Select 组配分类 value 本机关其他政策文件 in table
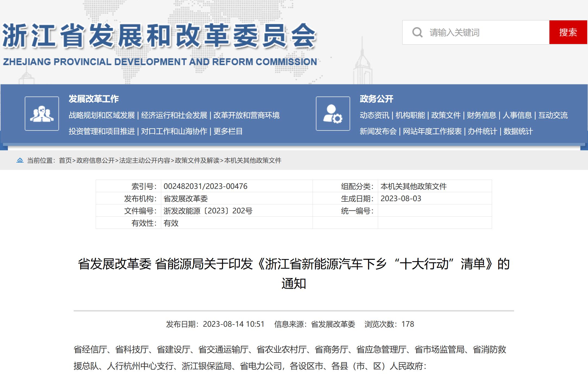The height and width of the screenshot is (374, 588). click(413, 186)
